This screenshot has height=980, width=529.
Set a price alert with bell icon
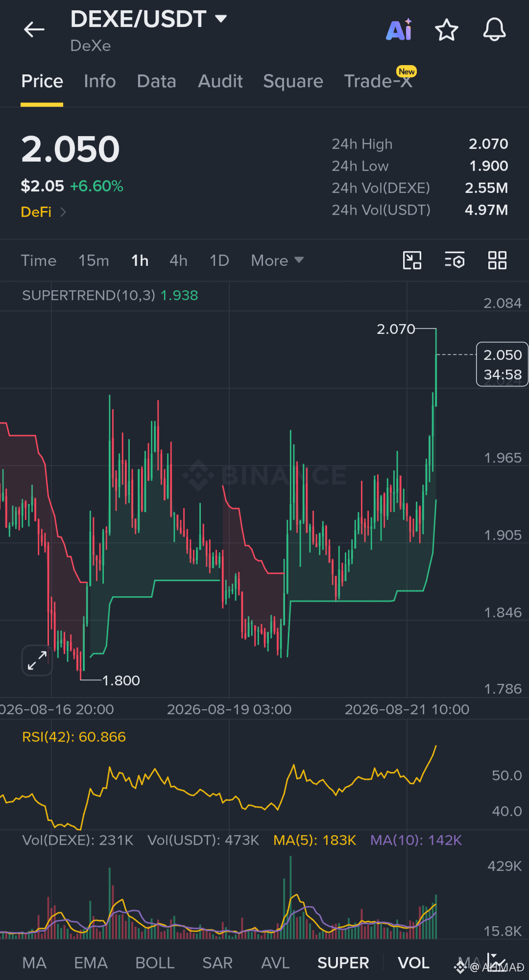coord(494,30)
